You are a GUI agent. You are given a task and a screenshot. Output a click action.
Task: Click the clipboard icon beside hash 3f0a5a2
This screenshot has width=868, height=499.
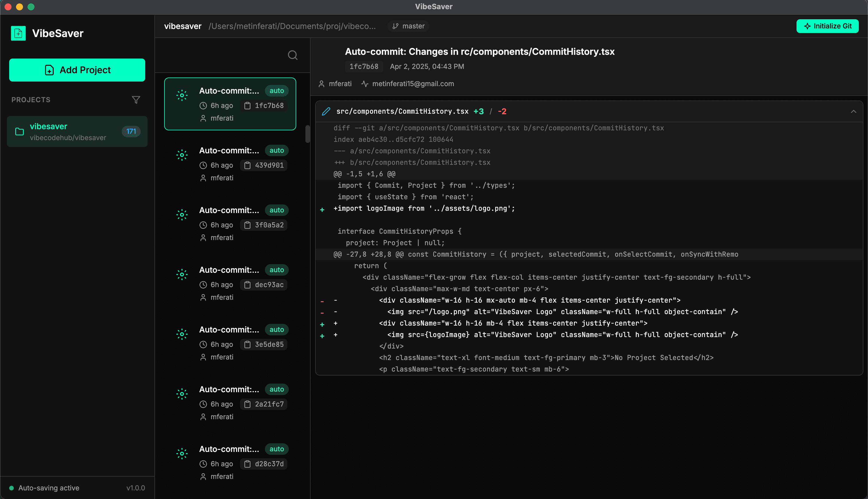click(247, 225)
